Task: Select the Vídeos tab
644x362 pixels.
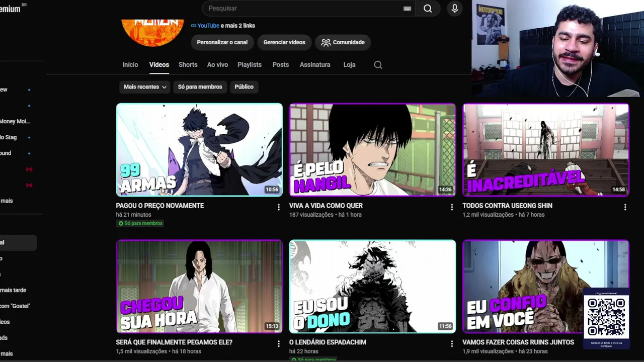Action: [x=159, y=65]
